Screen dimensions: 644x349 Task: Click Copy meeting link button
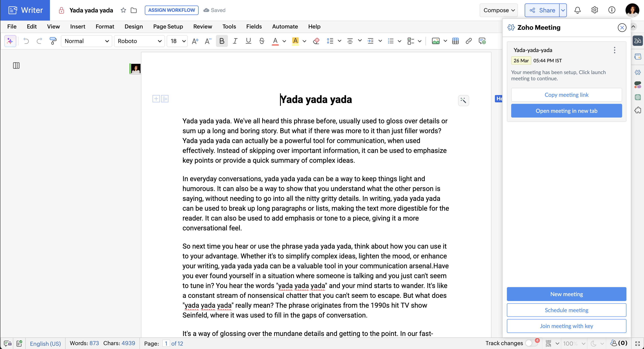(x=566, y=95)
